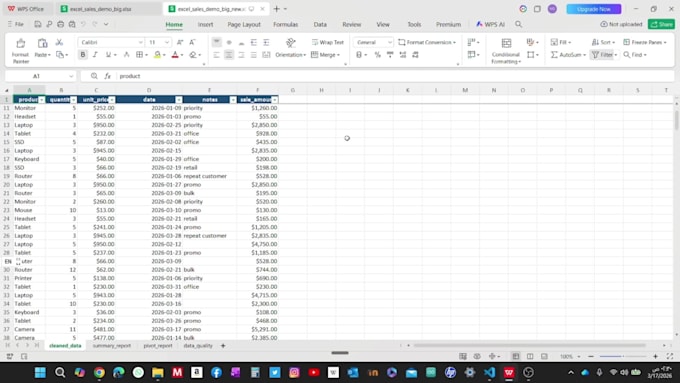Click the zoom in plus icon
The height and width of the screenshot is (383, 680).
(x=655, y=356)
